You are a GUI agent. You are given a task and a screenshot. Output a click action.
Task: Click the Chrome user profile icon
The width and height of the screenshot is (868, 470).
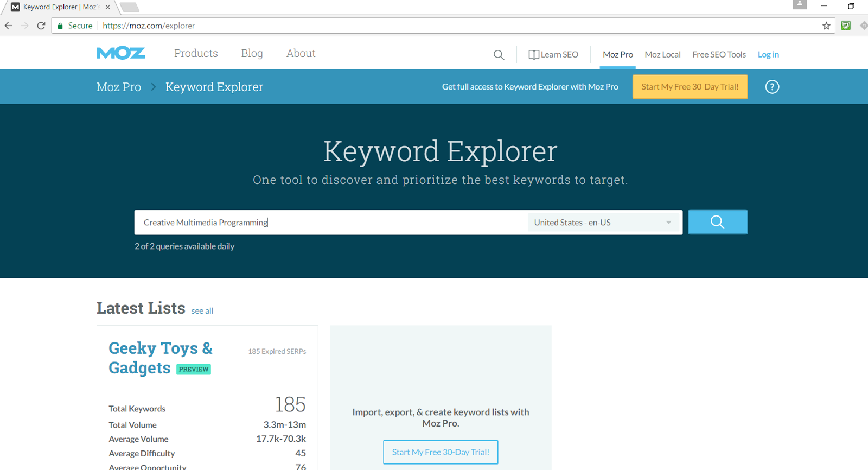(x=800, y=4)
